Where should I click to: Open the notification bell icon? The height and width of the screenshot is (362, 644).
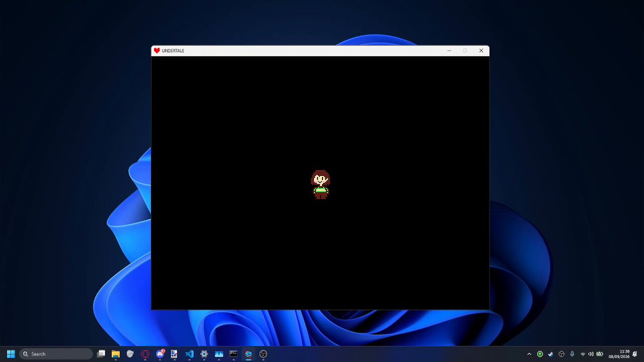click(635, 354)
